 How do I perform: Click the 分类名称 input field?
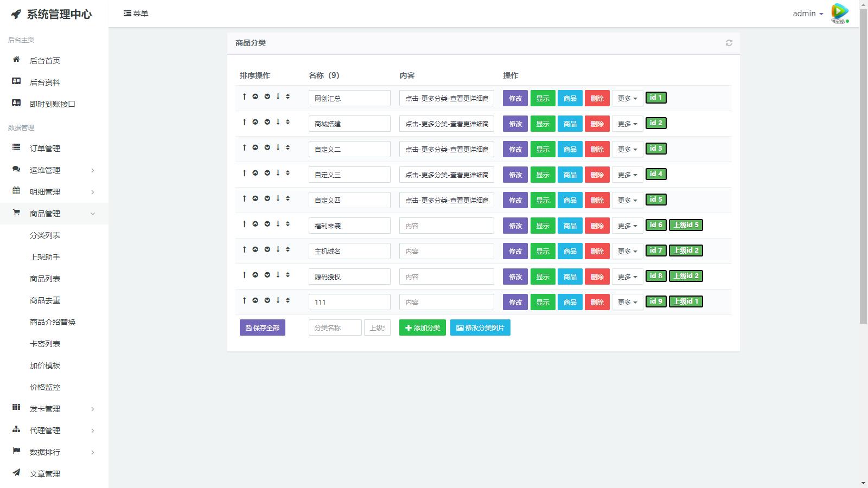coord(335,328)
